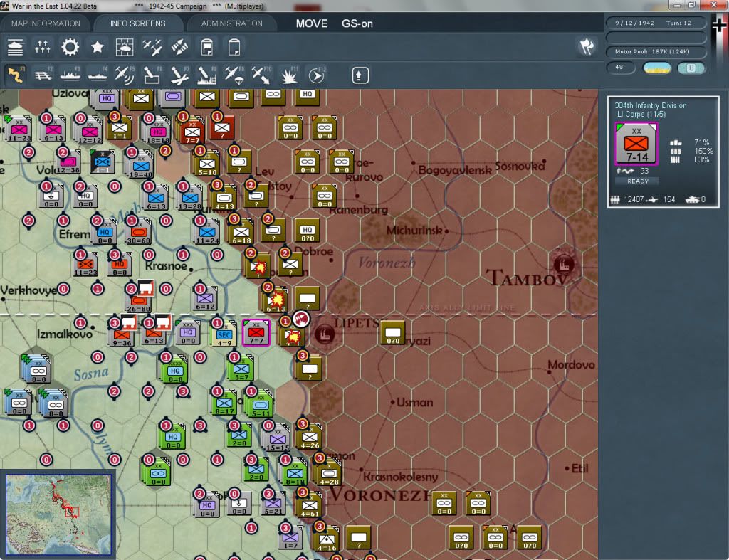The width and height of the screenshot is (729, 560).
Task: Switch to INFO SCREENS tab
Action: 137,23
